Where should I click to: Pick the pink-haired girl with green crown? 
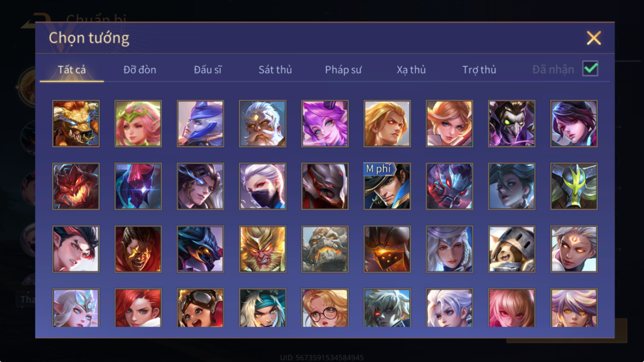click(138, 123)
